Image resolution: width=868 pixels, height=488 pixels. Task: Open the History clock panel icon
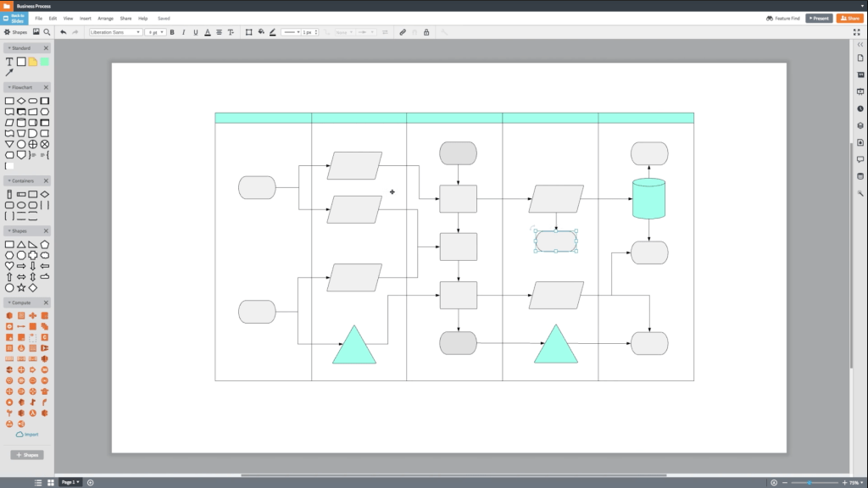860,108
